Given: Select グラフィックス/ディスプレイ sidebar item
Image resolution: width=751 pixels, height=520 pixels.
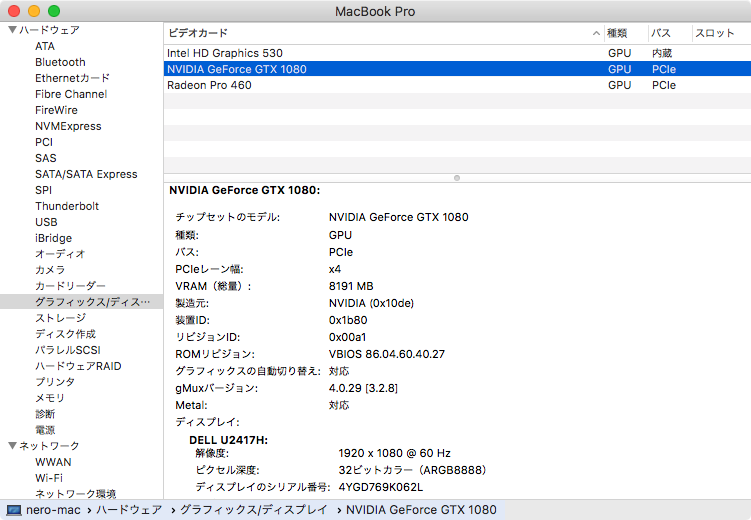Looking at the screenshot, I should 81,302.
